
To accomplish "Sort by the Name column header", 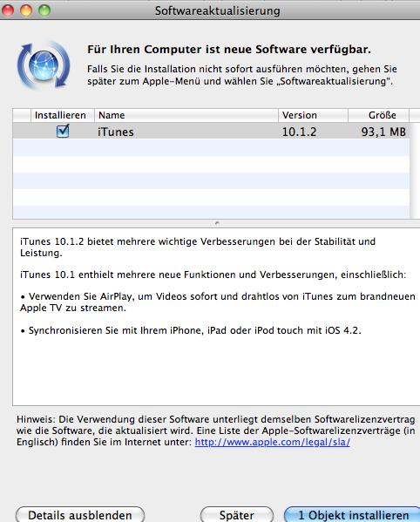I will 186,115.
